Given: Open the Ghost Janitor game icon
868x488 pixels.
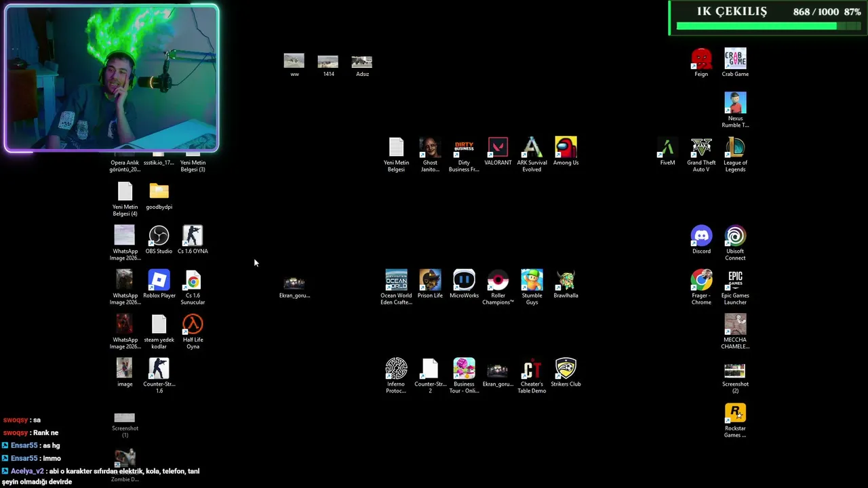Looking at the screenshot, I should tap(430, 155).
